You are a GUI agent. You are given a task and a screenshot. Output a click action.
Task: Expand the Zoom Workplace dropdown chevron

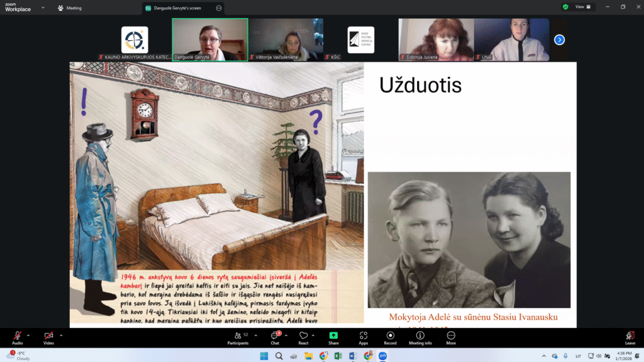tap(43, 8)
